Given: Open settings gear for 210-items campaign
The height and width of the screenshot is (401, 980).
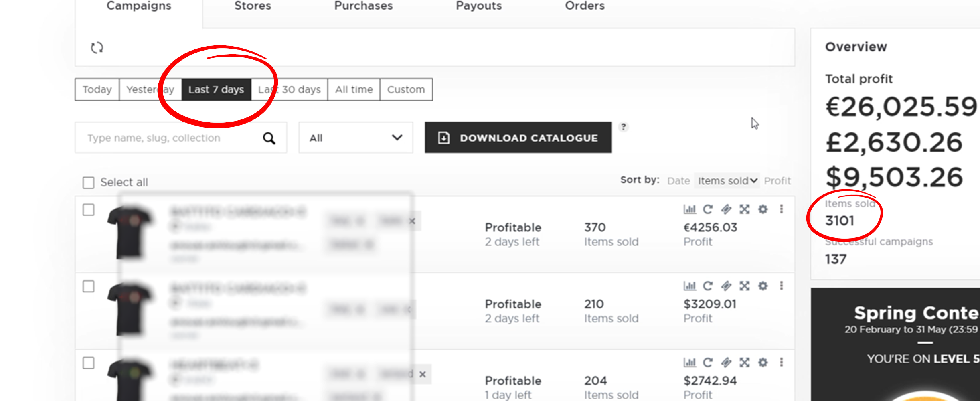Looking at the screenshot, I should 763,286.
